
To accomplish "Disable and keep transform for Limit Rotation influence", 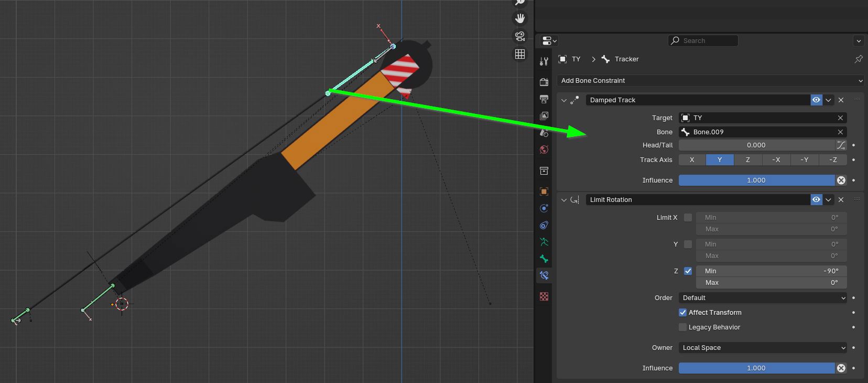I will (x=841, y=368).
